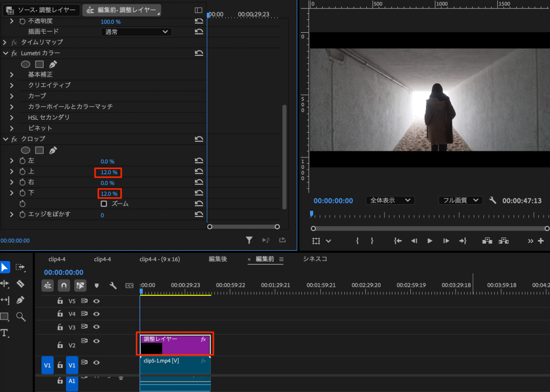Enable the ズーム checkbox

click(104, 204)
